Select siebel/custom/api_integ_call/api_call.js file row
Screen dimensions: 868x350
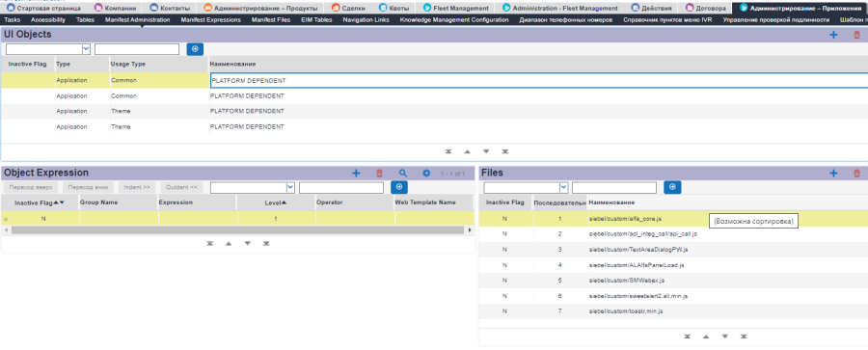point(672,233)
